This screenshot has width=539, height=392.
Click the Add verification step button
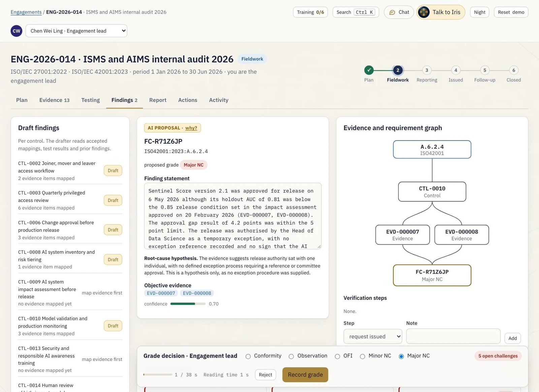pyautogui.click(x=512, y=338)
